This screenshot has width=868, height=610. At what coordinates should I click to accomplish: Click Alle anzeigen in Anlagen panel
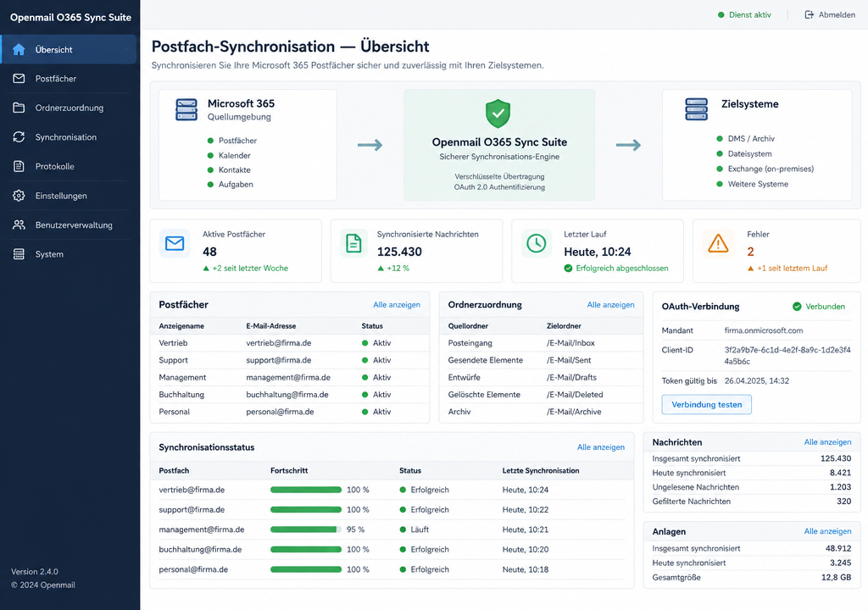coord(827,531)
